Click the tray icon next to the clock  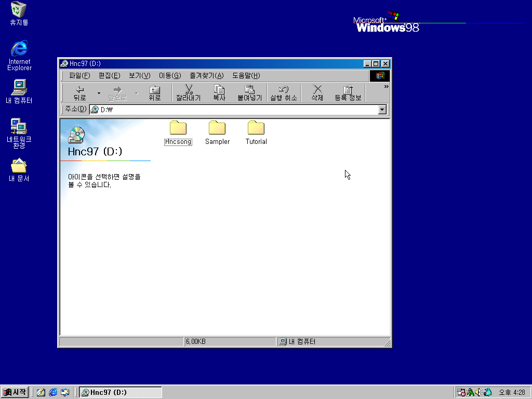(x=487, y=392)
